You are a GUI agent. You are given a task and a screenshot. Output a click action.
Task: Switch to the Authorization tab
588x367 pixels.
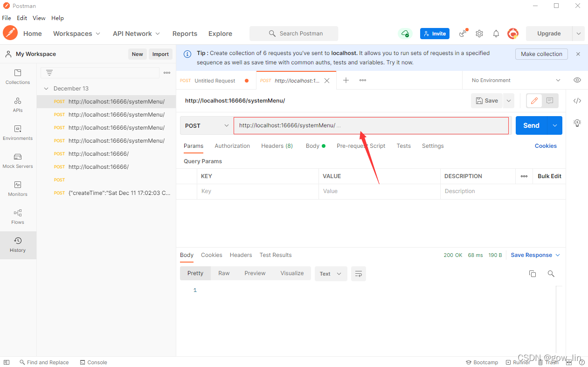(232, 146)
